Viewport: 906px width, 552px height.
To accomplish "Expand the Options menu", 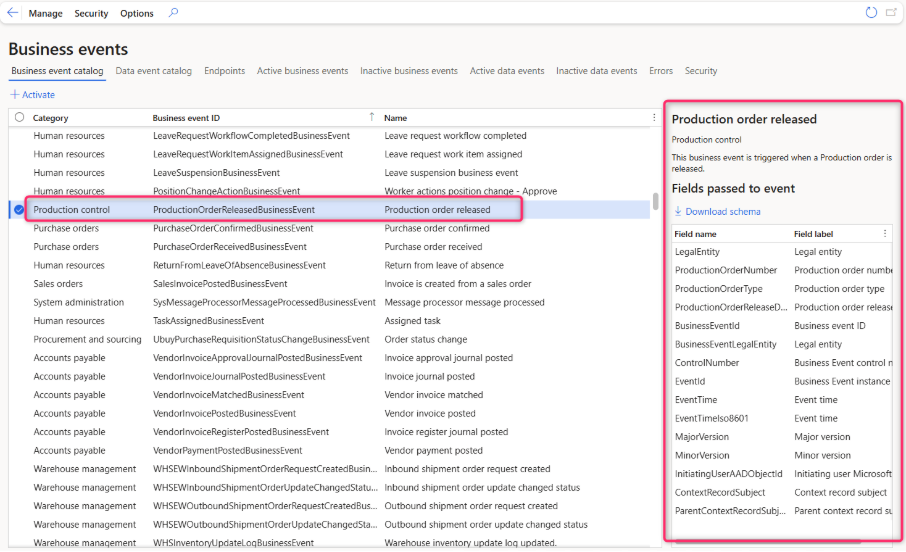I will point(137,13).
